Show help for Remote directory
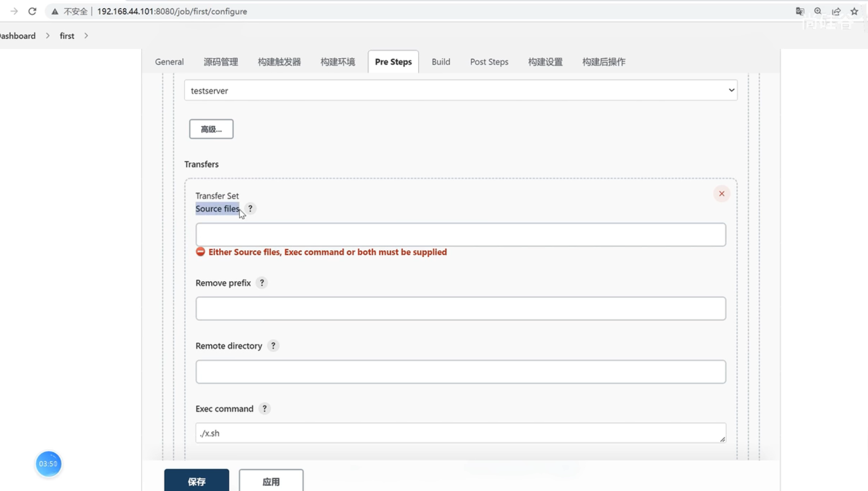Viewport: 868px width, 491px height. coord(273,345)
